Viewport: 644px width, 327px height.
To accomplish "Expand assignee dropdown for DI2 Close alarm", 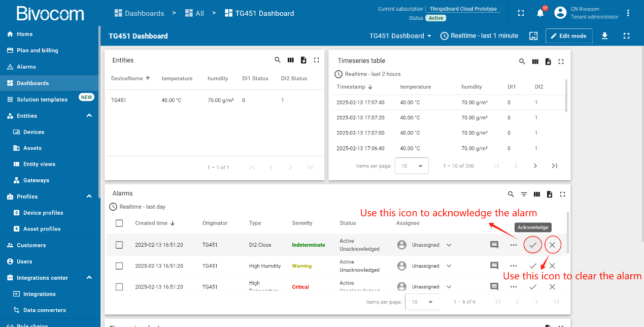I will pyautogui.click(x=449, y=245).
